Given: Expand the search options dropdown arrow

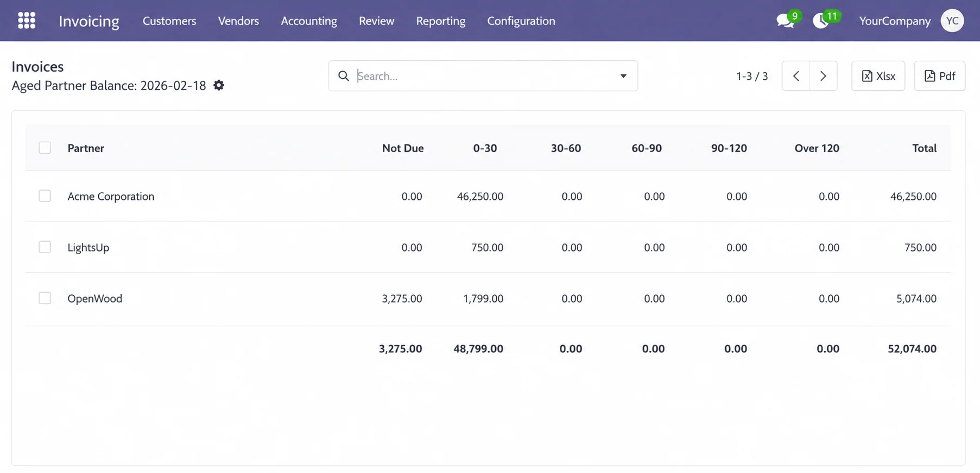Looking at the screenshot, I should (623, 76).
